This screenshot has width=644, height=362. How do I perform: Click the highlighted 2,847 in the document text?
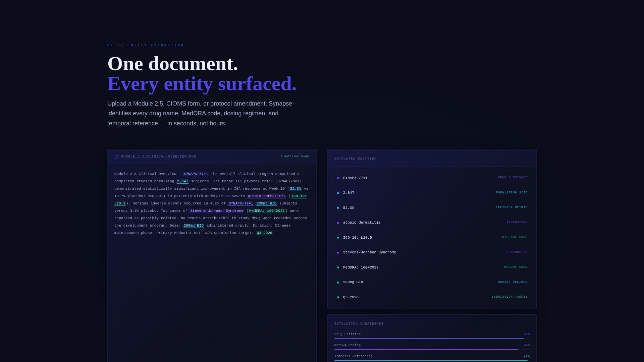(x=182, y=181)
